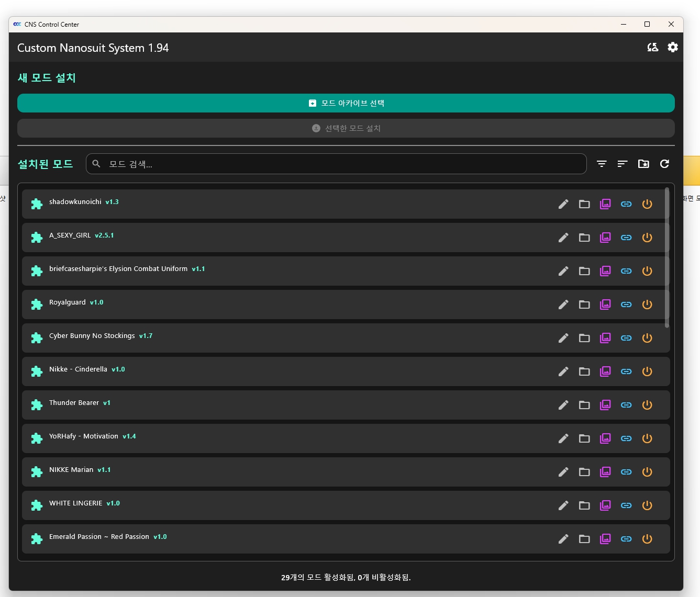700x597 pixels.
Task: Open link icon for Cyber Bunny No Stockings
Action: 626,338
